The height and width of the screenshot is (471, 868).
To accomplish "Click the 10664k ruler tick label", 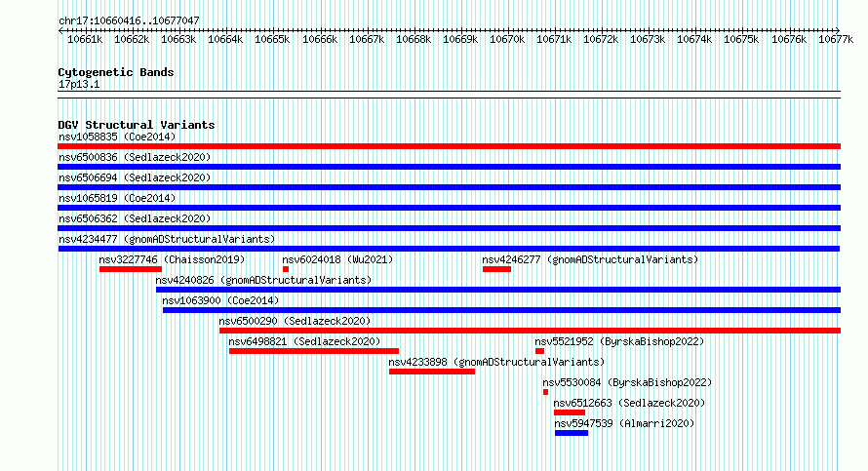I will 225,39.
